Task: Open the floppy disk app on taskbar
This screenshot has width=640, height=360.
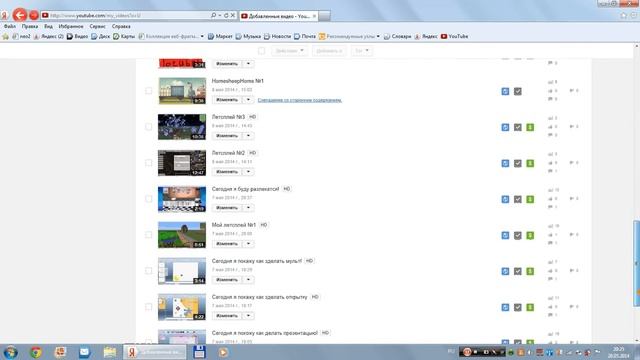Action: coord(199,352)
